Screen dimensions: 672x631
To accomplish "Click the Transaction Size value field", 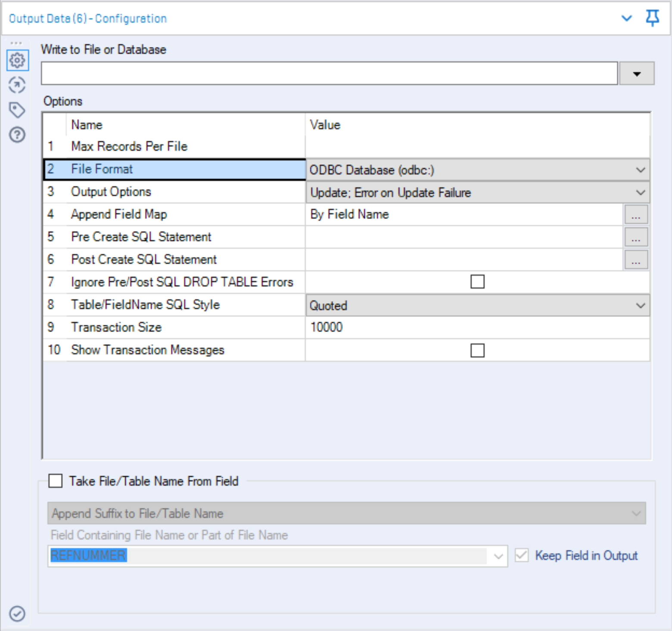I will [476, 327].
